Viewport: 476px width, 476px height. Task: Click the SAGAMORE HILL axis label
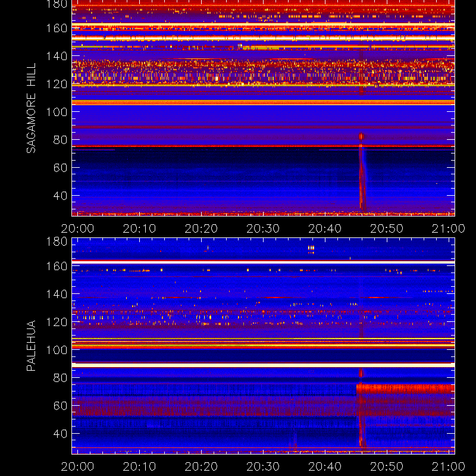click(31, 108)
